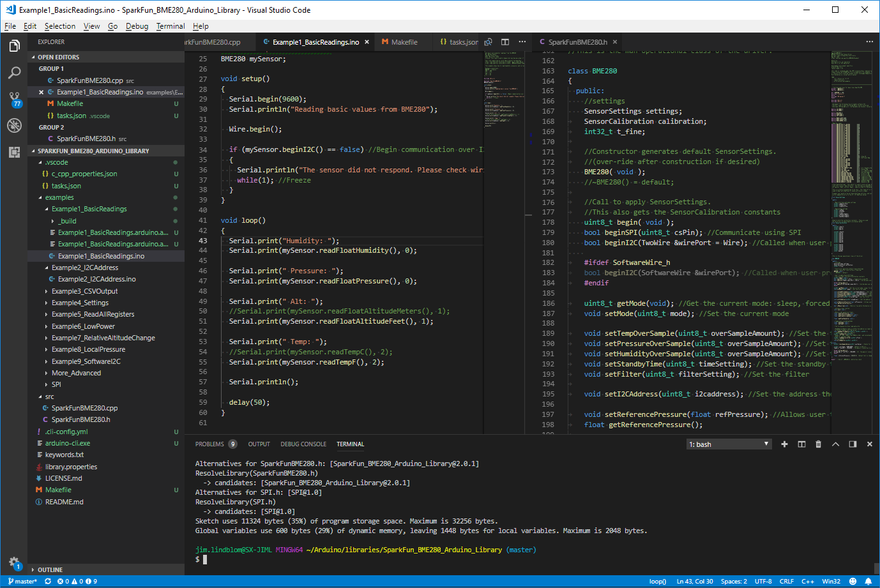The image size is (880, 588).
Task: Open the Debug view in the activity bar
Action: pyautogui.click(x=14, y=125)
